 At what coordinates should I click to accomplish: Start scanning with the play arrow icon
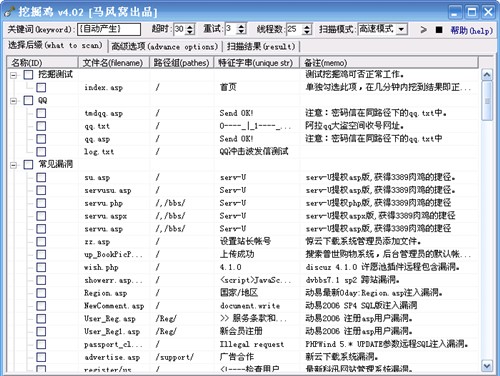pos(423,30)
